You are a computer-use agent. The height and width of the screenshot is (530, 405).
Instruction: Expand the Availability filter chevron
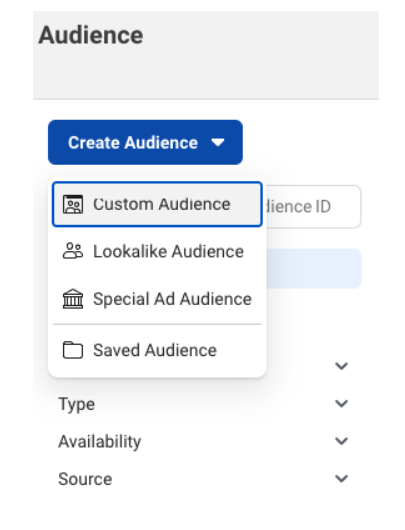point(341,441)
